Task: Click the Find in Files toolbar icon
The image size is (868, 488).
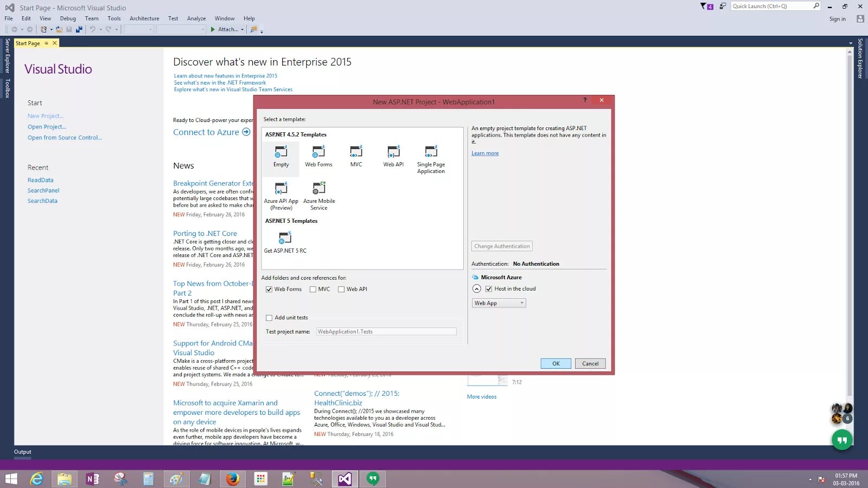Action: point(253,29)
